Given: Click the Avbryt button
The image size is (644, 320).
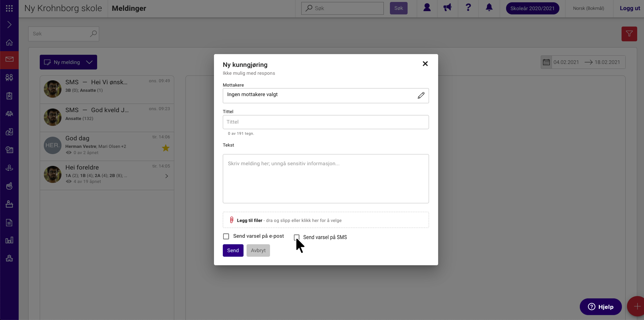Looking at the screenshot, I should pos(258,251).
